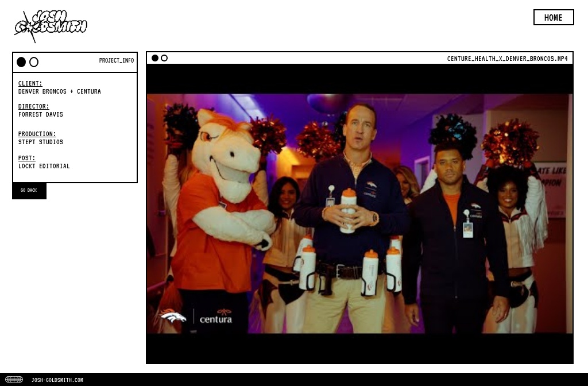588x386 pixels.
Task: Open the HOME page
Action: tap(553, 17)
